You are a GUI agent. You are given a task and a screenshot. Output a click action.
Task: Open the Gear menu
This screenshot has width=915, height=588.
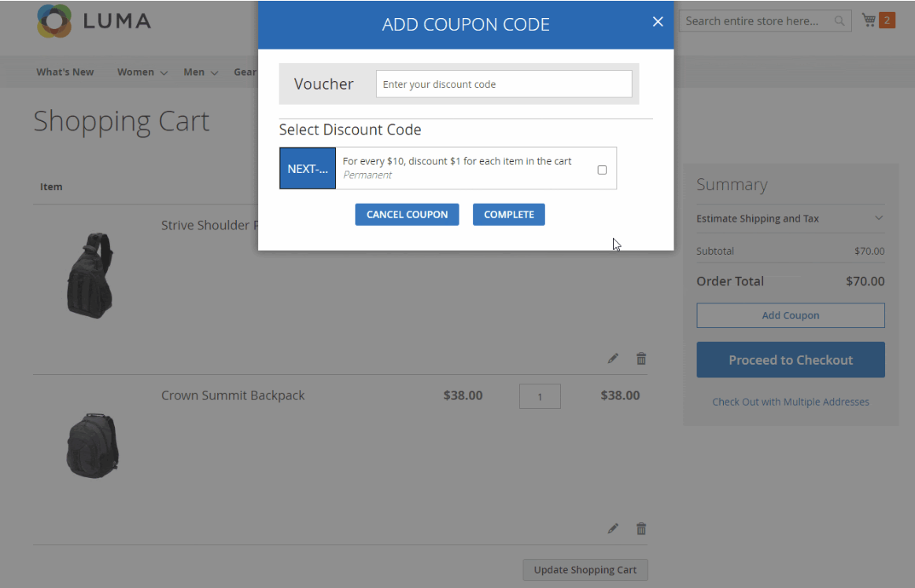coord(245,72)
